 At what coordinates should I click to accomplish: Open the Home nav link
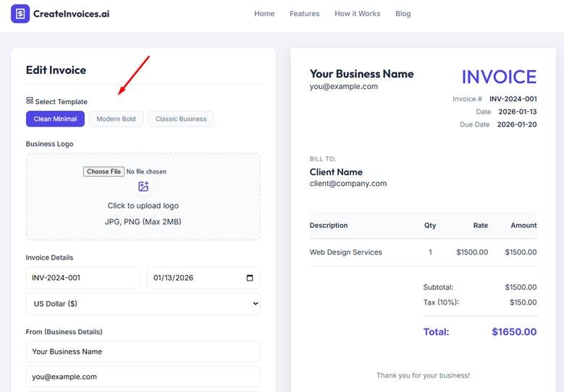point(264,14)
